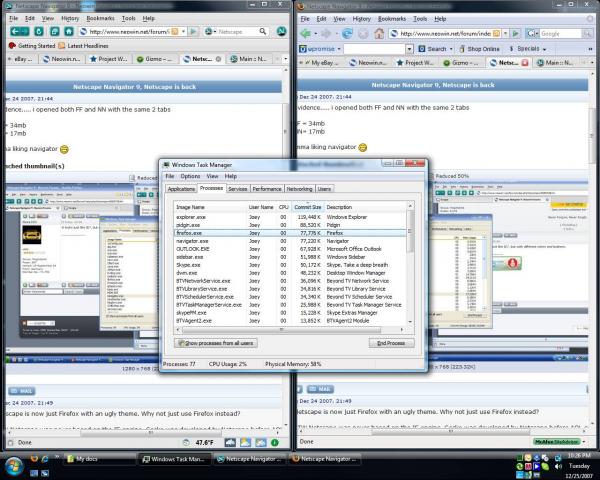The width and height of the screenshot is (600, 480).
Task: Open the Latest Headlines bookmark
Action: [x=83, y=46]
